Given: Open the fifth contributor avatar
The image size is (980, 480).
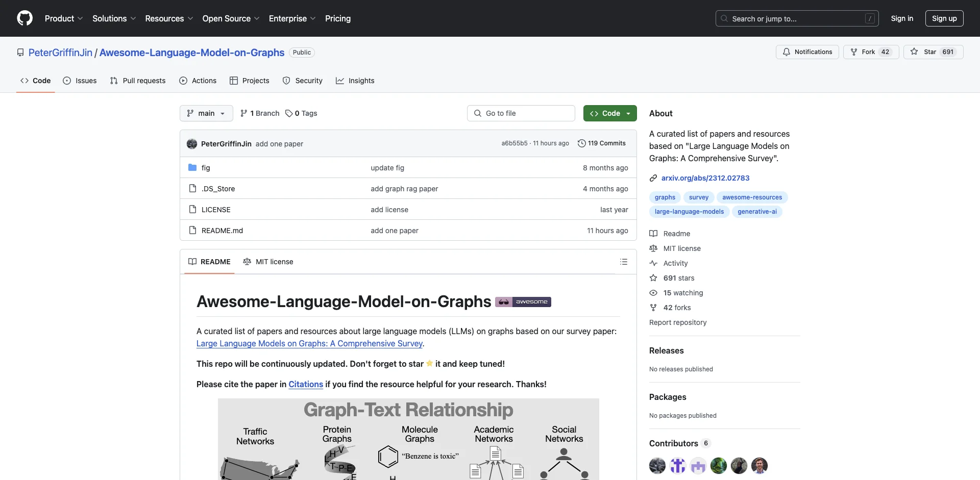Looking at the screenshot, I should tap(739, 466).
